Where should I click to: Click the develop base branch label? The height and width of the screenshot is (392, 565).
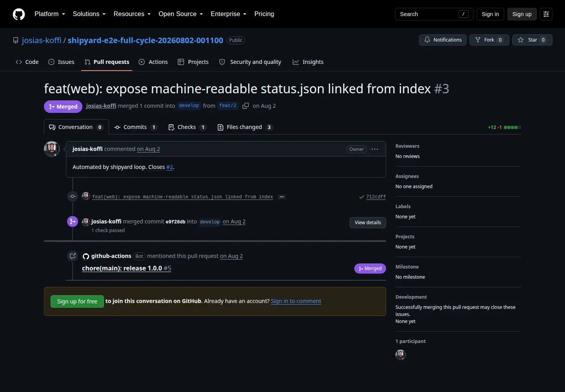point(189,106)
